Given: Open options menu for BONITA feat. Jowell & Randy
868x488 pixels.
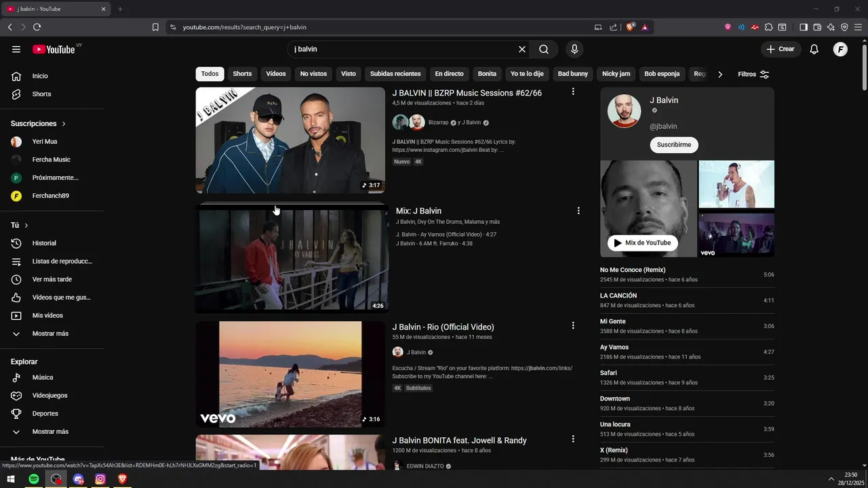Looking at the screenshot, I should (573, 440).
